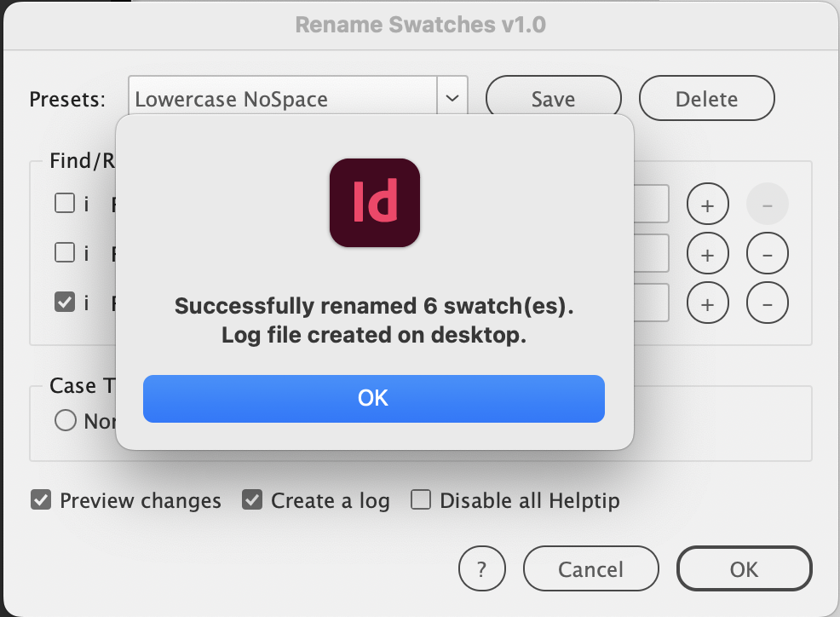Click the Save preset button
This screenshot has height=617, width=840.
[x=553, y=99]
